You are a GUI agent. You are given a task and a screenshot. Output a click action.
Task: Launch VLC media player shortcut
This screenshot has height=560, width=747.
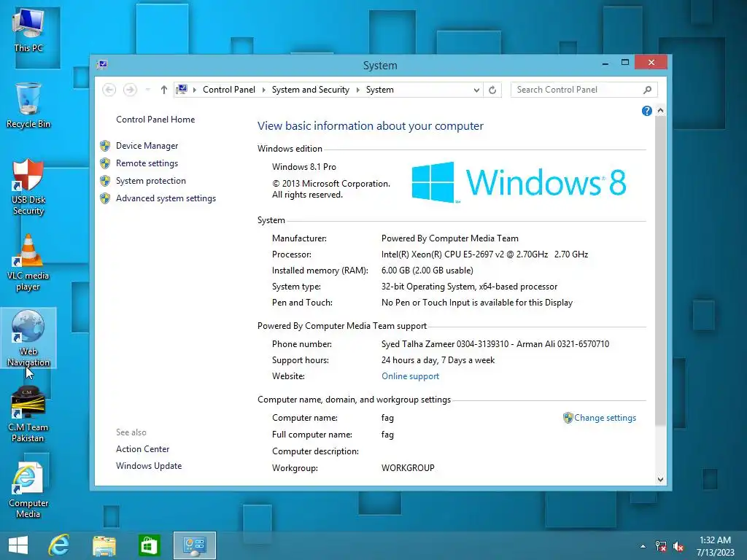28,262
